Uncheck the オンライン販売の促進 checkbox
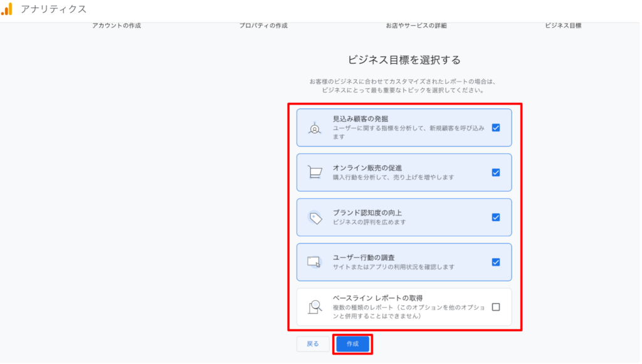642x364 pixels. pos(496,172)
